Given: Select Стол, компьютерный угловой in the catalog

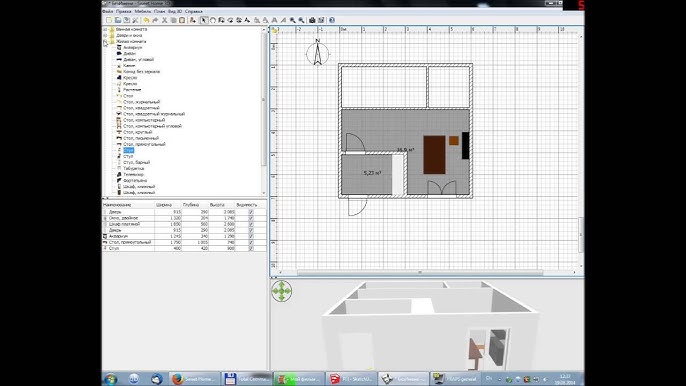Looking at the screenshot, I should pos(152,126).
